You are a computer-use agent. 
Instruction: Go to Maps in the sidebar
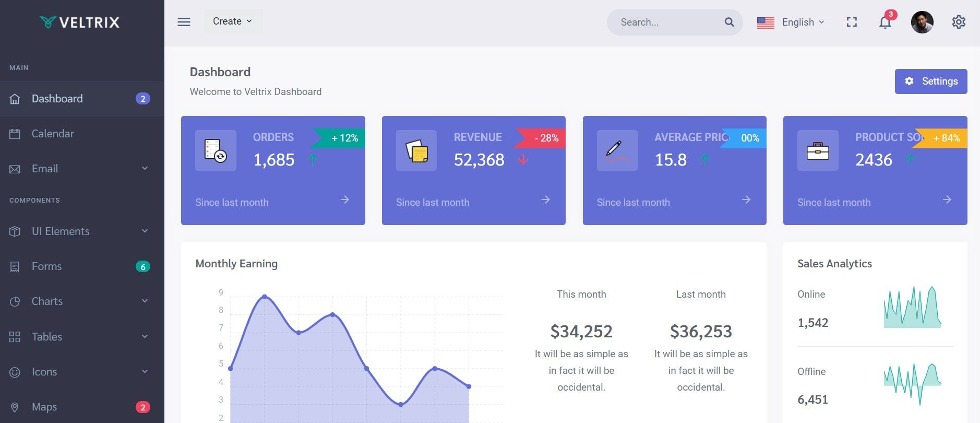click(44, 407)
